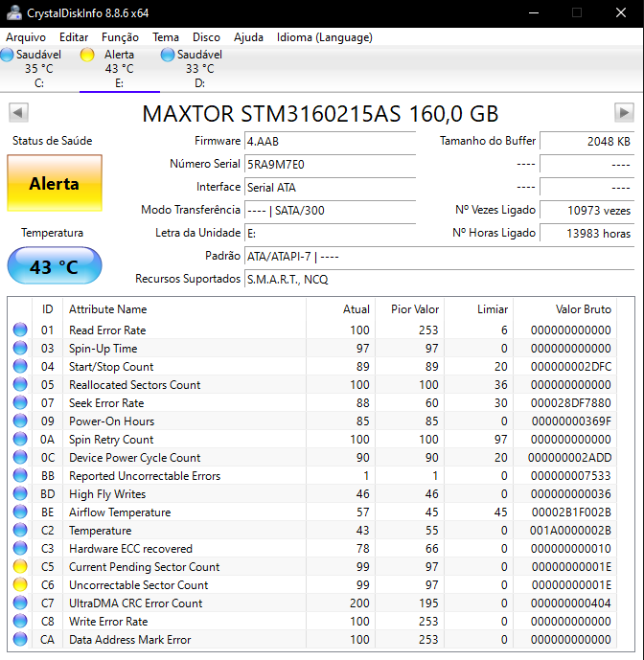The height and width of the screenshot is (660, 644).
Task: Click blue status icon for Power-On Hours
Action: coord(20,421)
